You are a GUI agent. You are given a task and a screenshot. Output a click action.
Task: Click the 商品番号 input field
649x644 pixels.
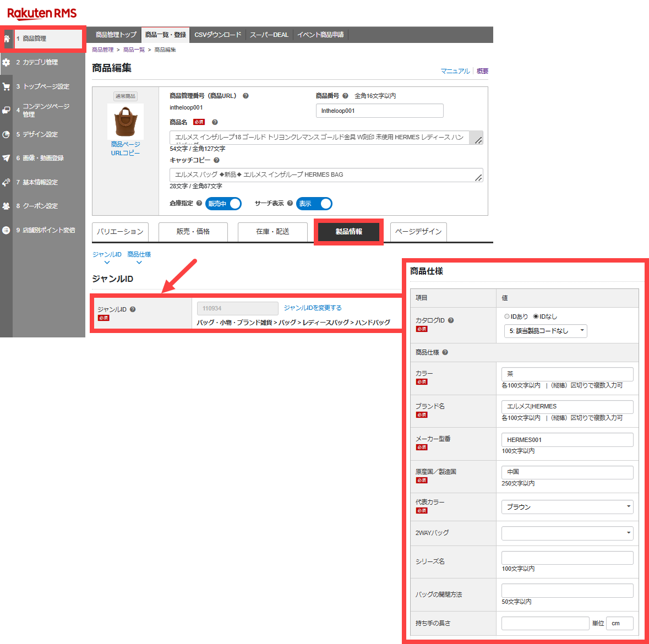pos(380,111)
